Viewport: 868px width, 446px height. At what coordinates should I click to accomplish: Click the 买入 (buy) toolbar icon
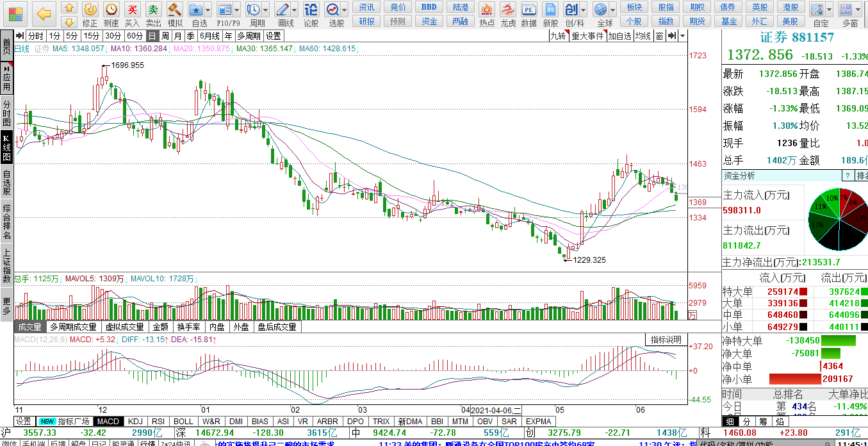pyautogui.click(x=132, y=10)
